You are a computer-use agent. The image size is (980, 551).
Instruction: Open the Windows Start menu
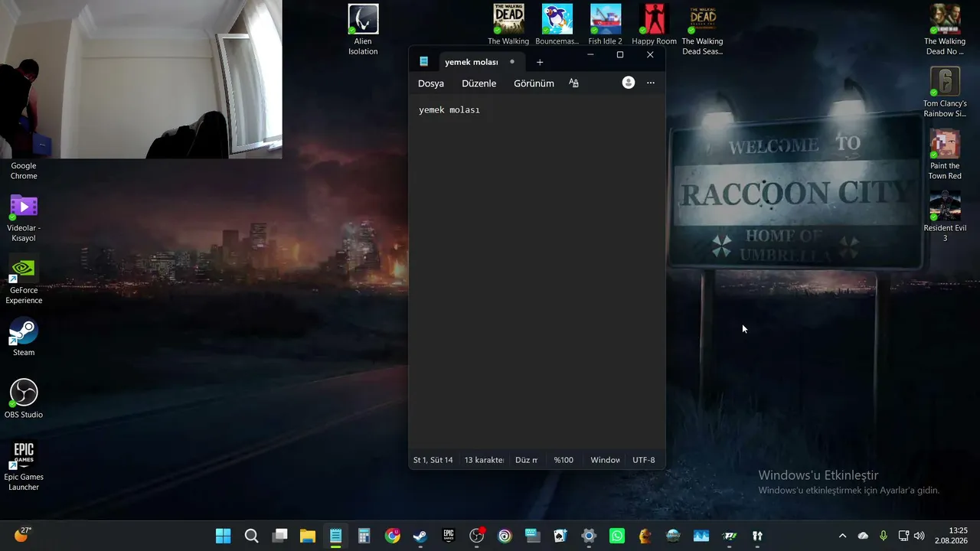pyautogui.click(x=224, y=536)
